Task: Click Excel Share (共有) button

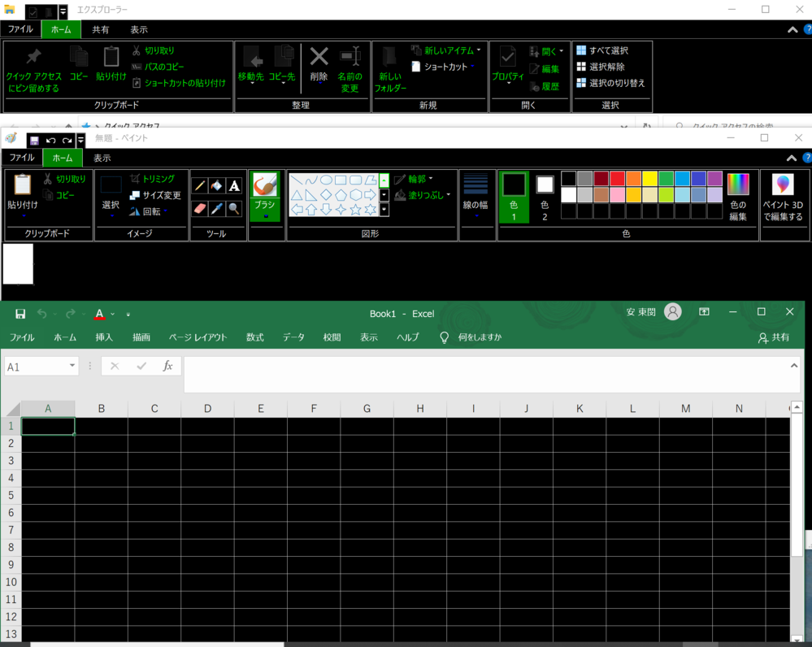Action: click(774, 338)
